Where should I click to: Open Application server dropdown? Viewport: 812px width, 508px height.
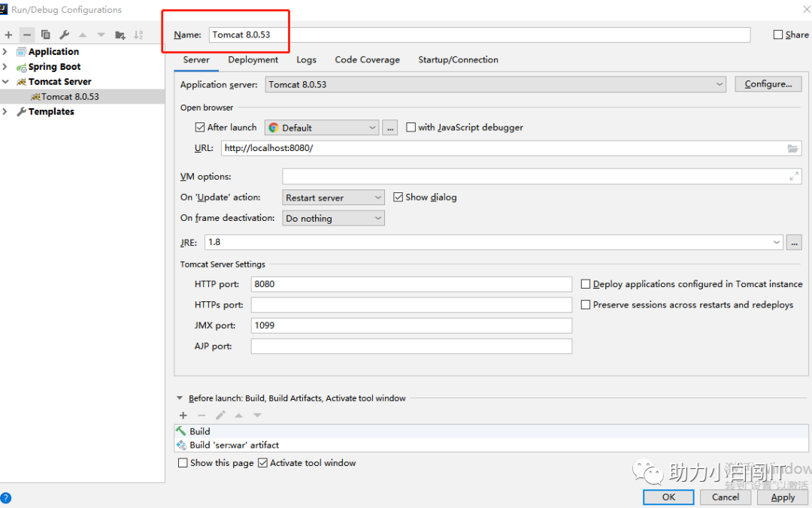(495, 84)
